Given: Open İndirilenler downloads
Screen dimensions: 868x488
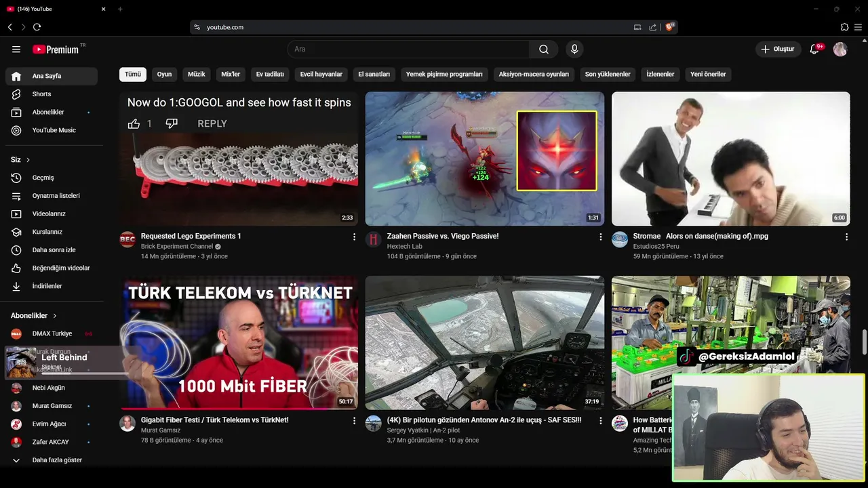Looking at the screenshot, I should coord(52,286).
